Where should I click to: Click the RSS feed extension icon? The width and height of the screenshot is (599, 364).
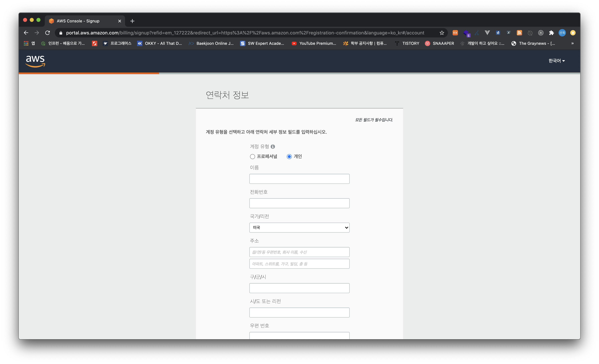[x=519, y=33]
